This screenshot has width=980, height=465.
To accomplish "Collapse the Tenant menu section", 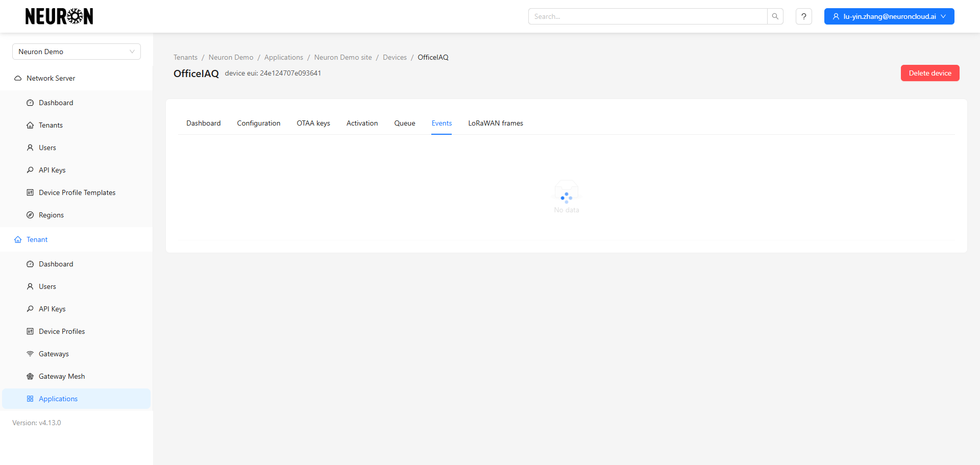I will coord(77,239).
